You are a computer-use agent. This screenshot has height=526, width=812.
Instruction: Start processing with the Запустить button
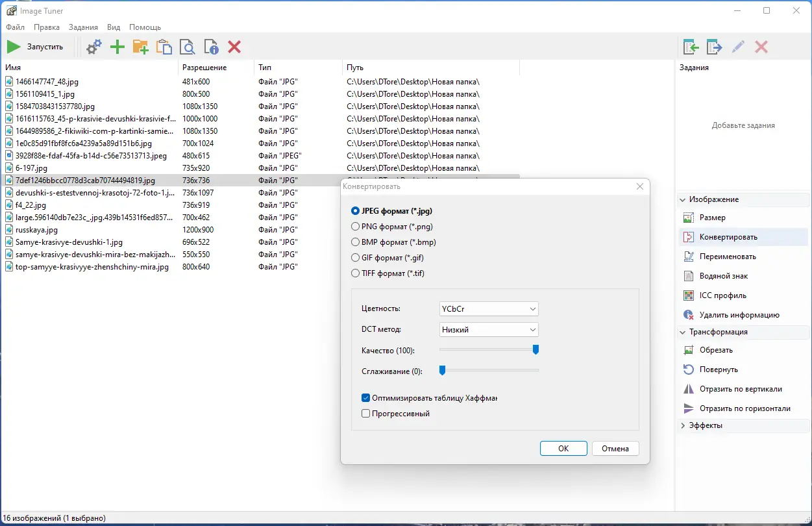tap(36, 47)
